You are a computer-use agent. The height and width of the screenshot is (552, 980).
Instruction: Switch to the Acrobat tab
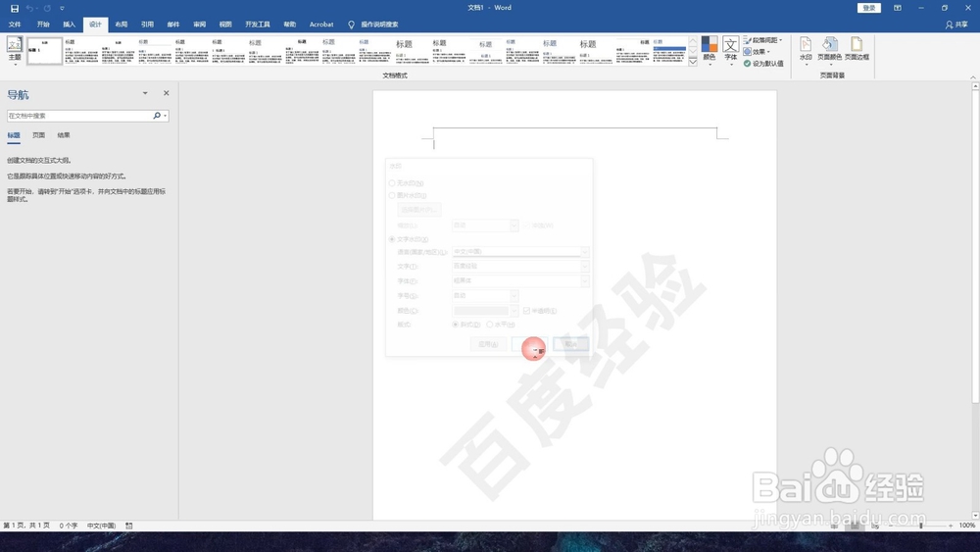[x=321, y=25]
